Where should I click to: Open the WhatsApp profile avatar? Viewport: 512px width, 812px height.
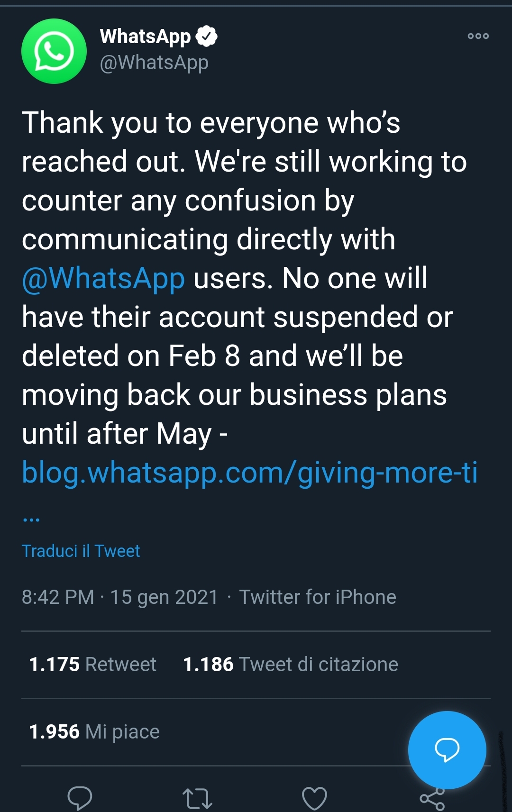[54, 51]
